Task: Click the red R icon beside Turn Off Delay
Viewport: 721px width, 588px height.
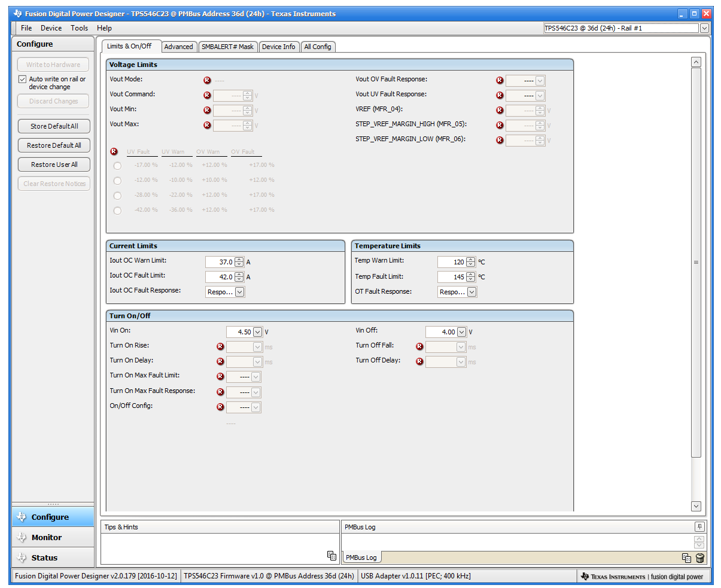Action: coord(419,361)
